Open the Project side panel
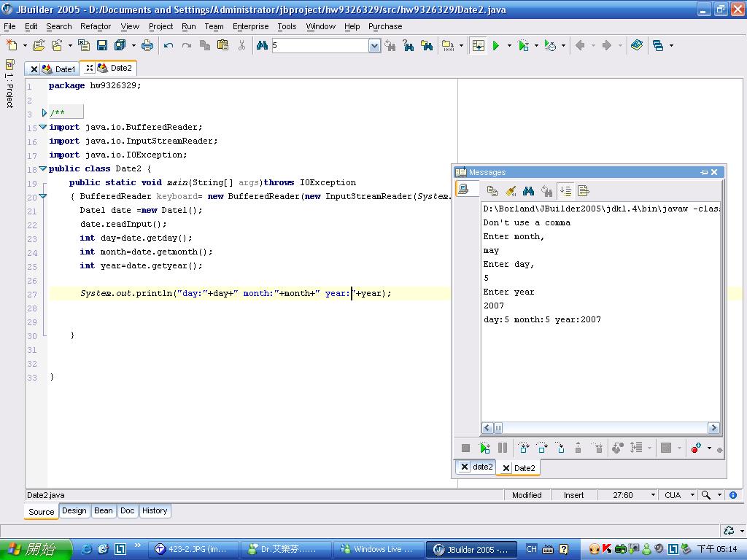 tap(9, 84)
